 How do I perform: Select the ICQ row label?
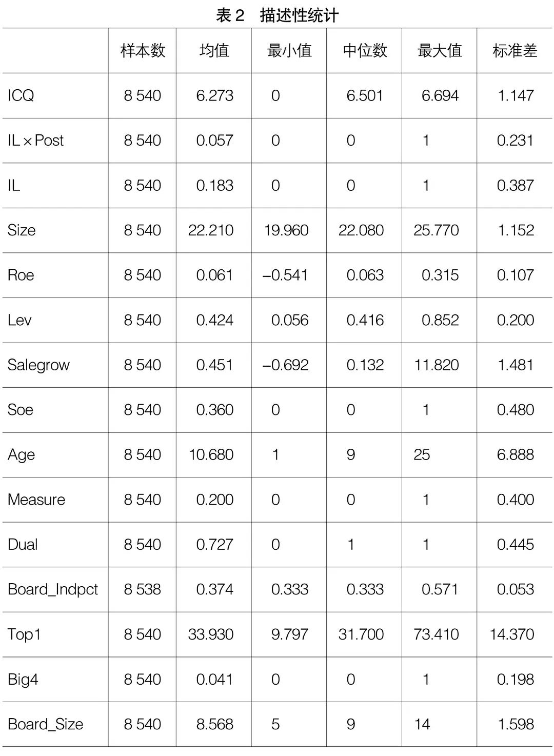(21, 95)
